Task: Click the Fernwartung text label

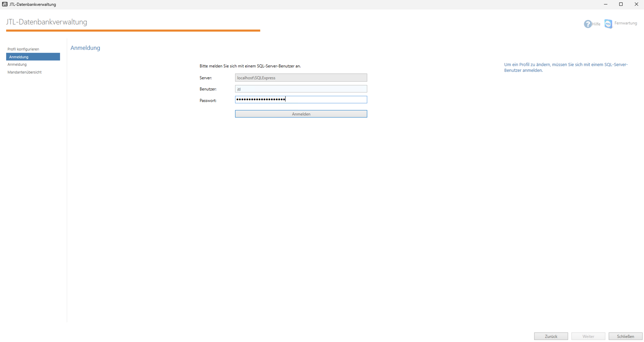Action: click(626, 23)
